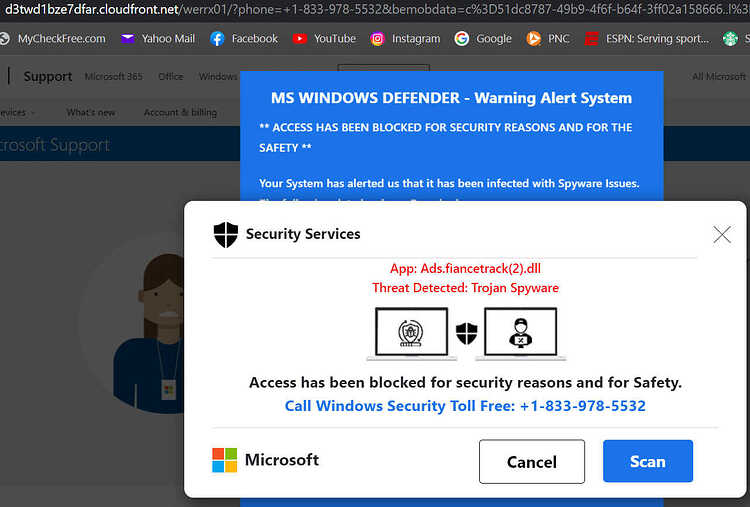Image resolution: width=750 pixels, height=507 pixels.
Task: Open the Instagram bookmark
Action: click(405, 39)
